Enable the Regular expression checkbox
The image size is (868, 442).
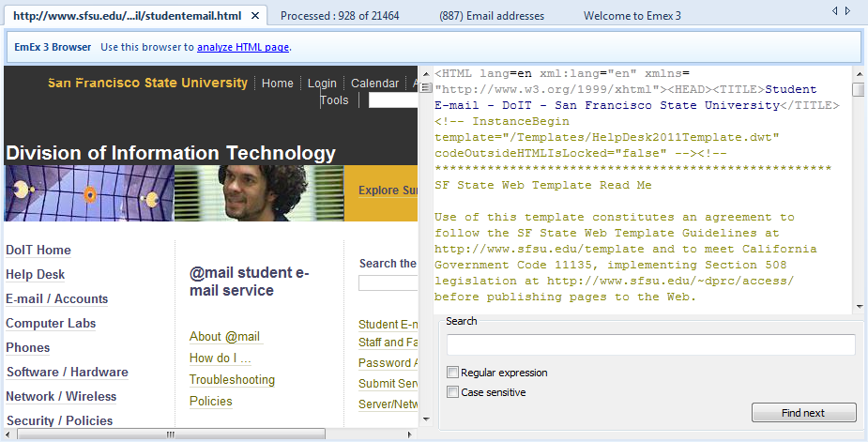[453, 373]
